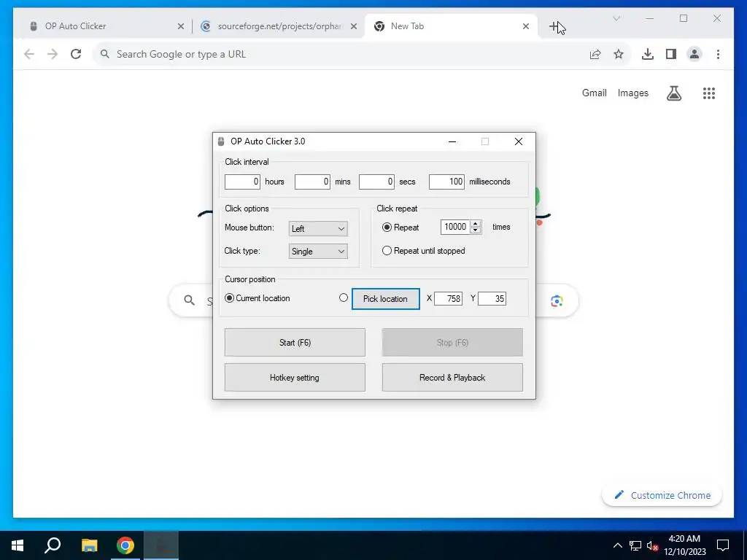This screenshot has width=747, height=560.
Task: Open Windows taskbar search
Action: [x=53, y=545]
